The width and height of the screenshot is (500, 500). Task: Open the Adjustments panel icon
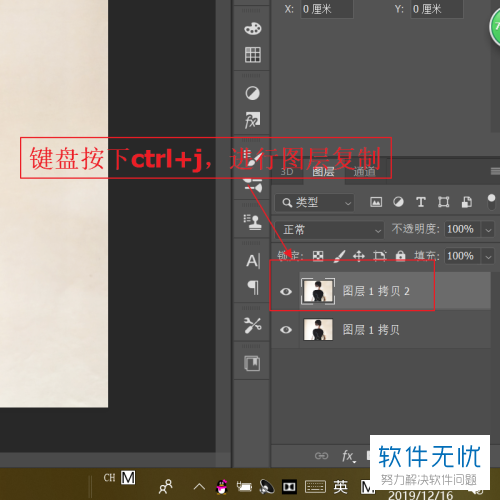[252, 93]
